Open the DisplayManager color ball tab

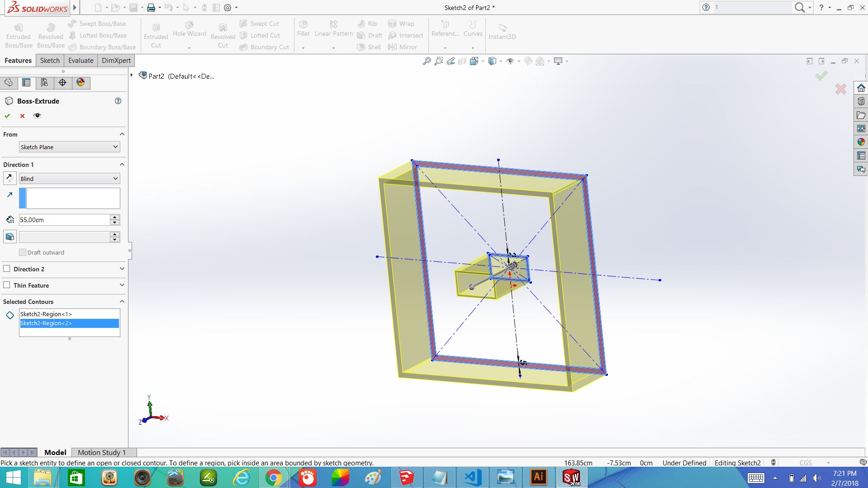(81, 82)
